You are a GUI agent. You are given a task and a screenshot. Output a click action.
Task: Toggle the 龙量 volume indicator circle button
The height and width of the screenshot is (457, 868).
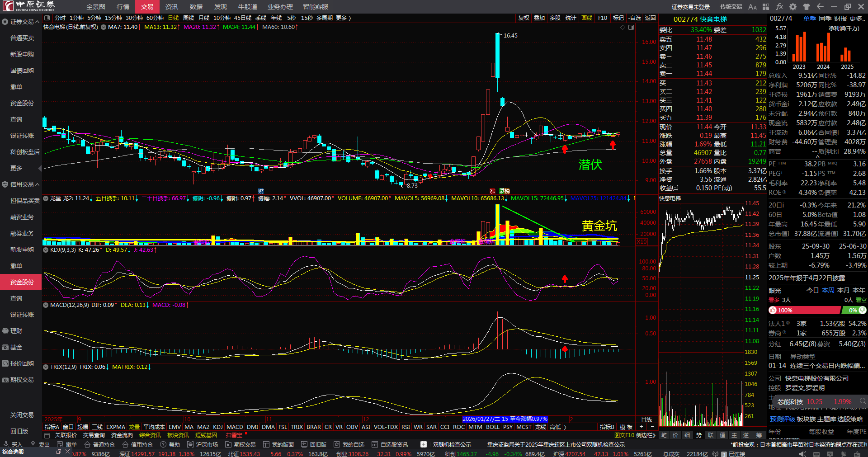(x=46, y=198)
